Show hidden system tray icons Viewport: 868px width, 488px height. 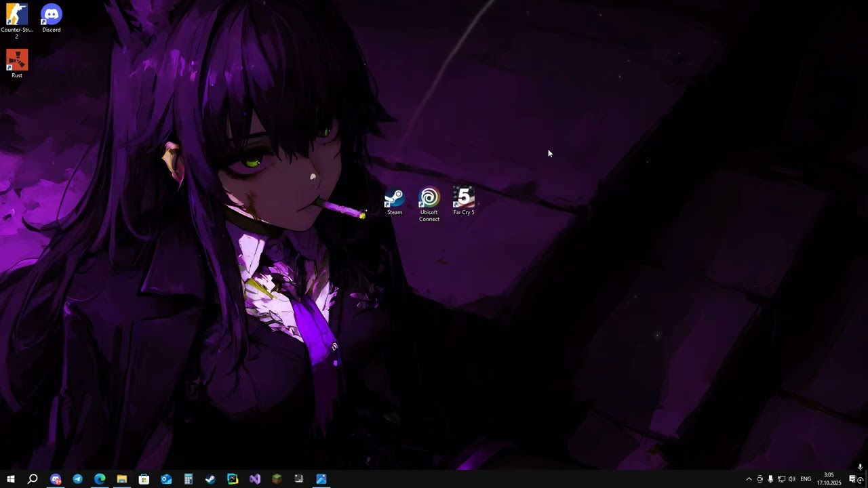[x=749, y=479]
